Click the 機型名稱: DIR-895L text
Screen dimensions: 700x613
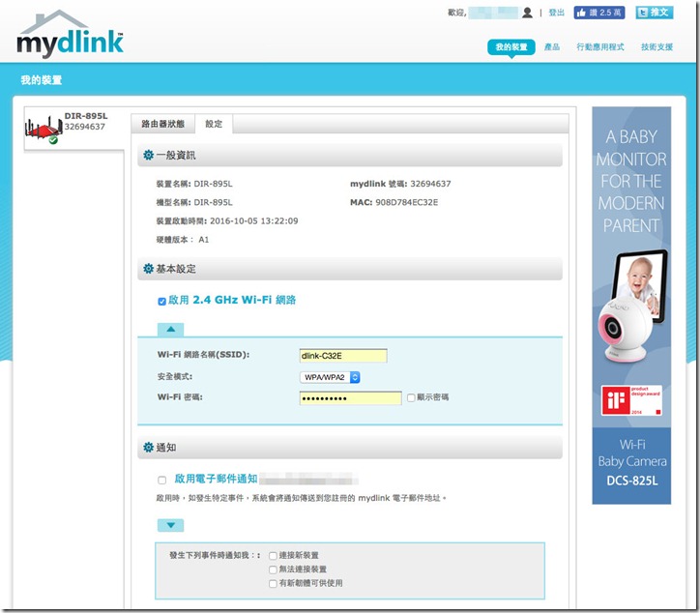click(194, 202)
